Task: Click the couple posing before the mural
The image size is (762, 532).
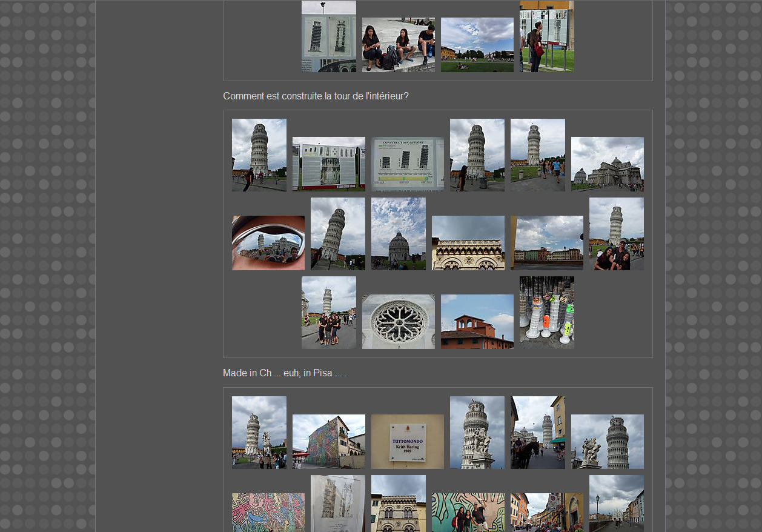Action: click(x=468, y=512)
